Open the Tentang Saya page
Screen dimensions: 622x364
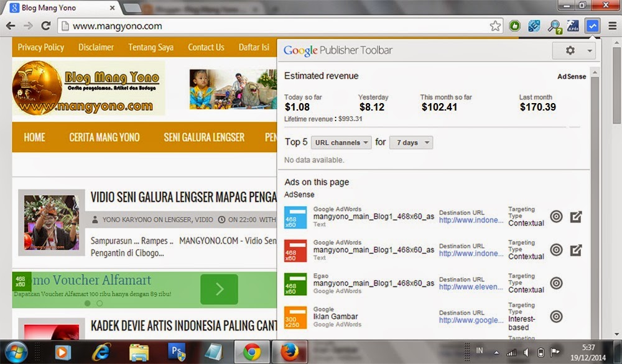click(x=151, y=47)
